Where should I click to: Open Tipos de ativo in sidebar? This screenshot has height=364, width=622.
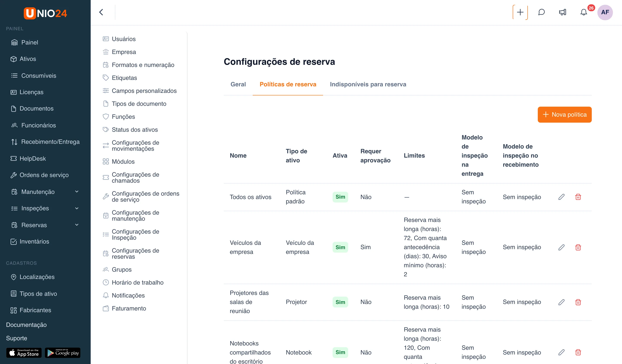coord(38,294)
